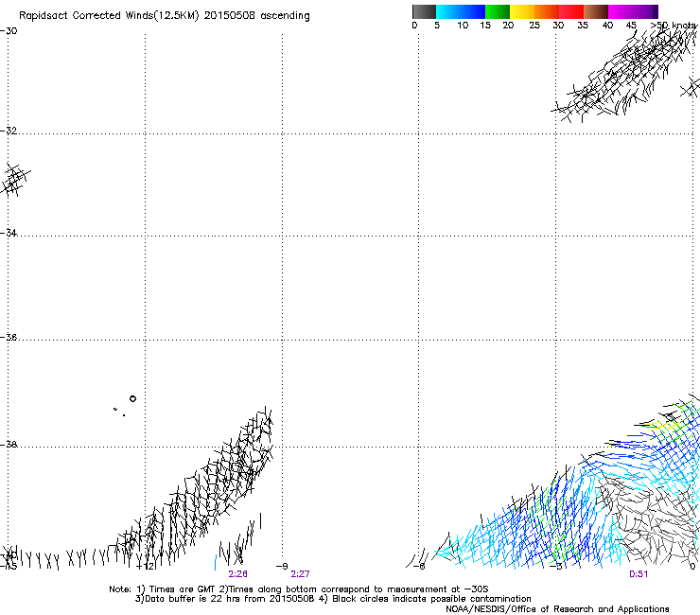Click the black contamination circle marker
The height and width of the screenshot is (615, 700).
coord(132,398)
